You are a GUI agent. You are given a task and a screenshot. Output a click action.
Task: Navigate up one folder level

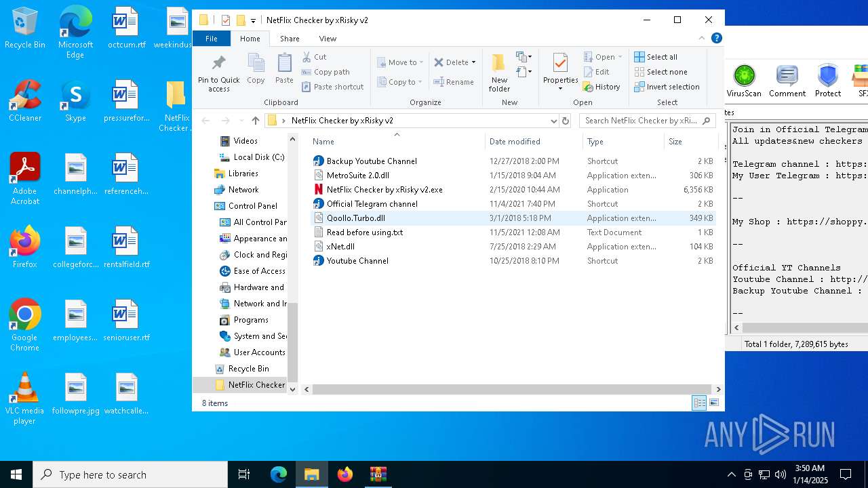[x=255, y=121]
